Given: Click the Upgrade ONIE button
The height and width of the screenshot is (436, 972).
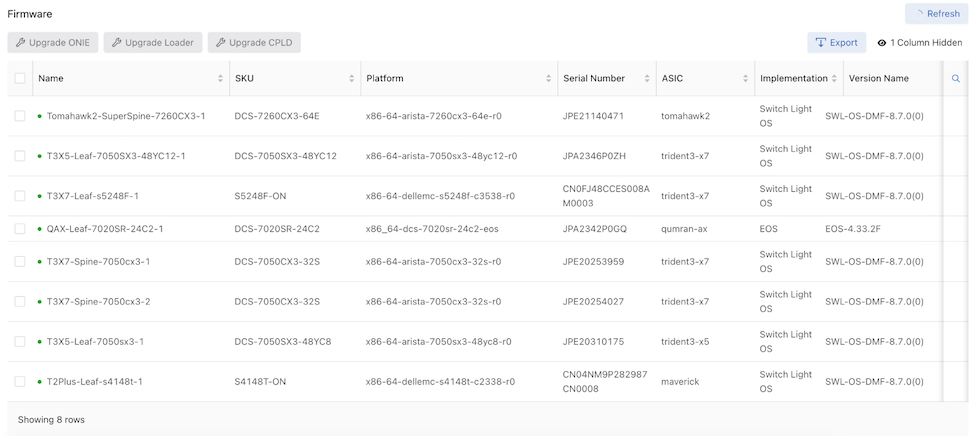Looking at the screenshot, I should [53, 43].
